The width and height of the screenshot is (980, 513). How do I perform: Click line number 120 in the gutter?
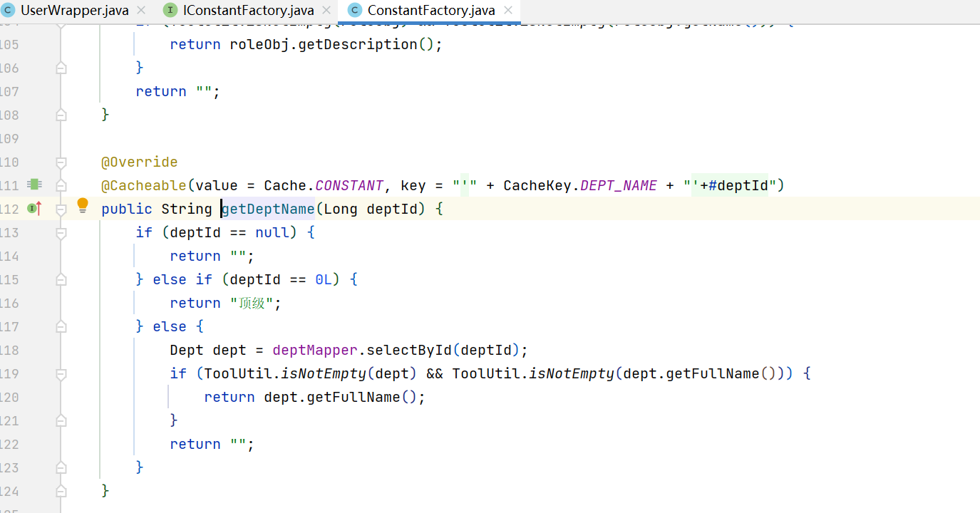pos(10,397)
